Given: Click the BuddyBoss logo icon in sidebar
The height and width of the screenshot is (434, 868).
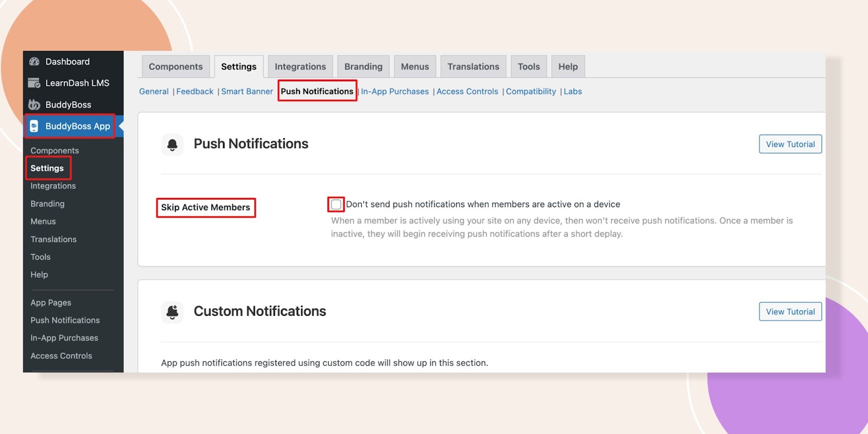Looking at the screenshot, I should (x=34, y=105).
